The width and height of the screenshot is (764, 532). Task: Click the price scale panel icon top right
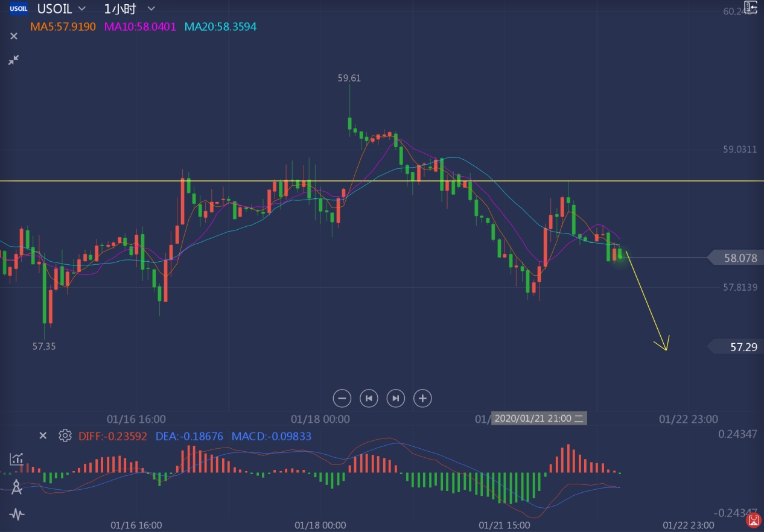750,7
